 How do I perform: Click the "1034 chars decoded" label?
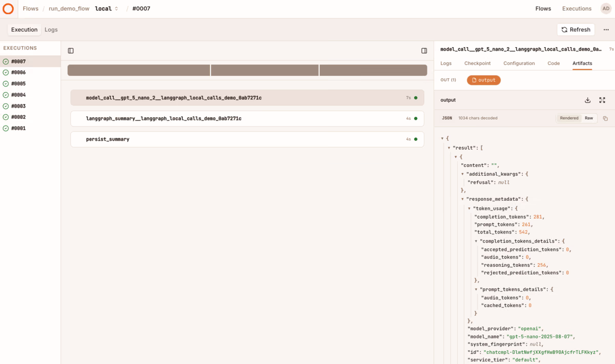click(x=478, y=118)
